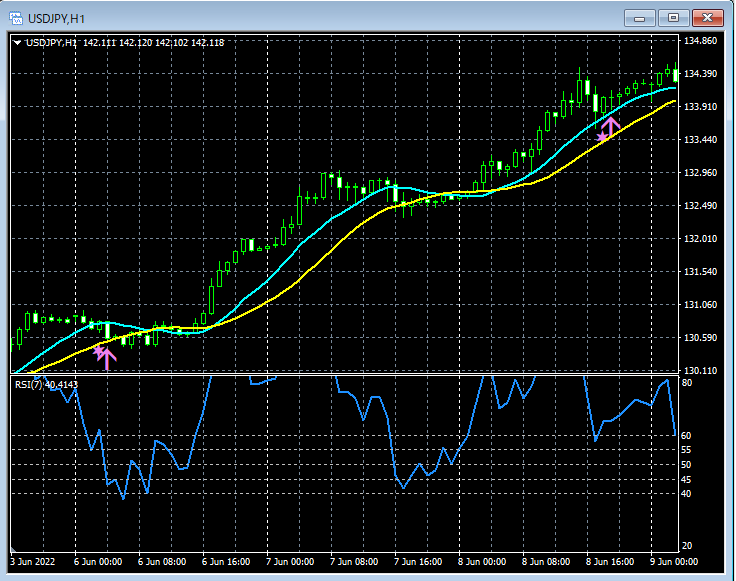Click the 7 Jun 08:00 time label
The height and width of the screenshot is (581, 736).
tap(354, 562)
